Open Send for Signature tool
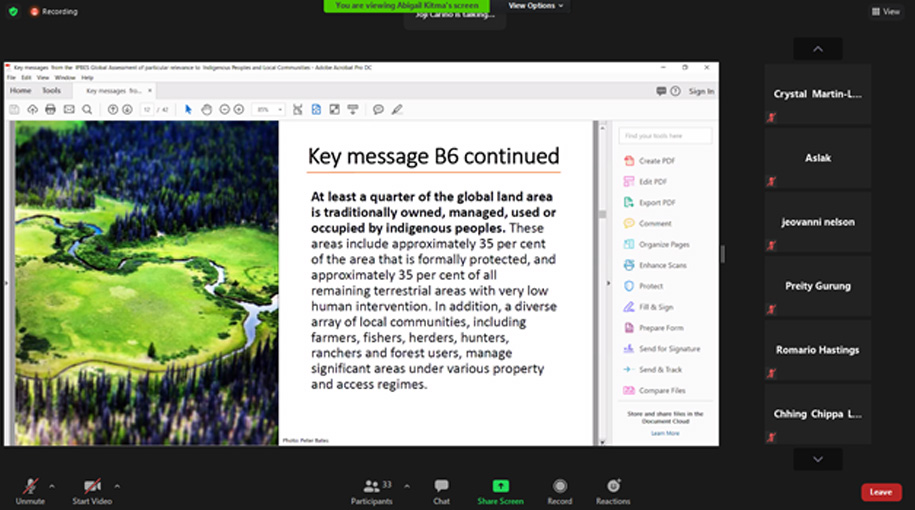The image size is (915, 510). click(662, 349)
